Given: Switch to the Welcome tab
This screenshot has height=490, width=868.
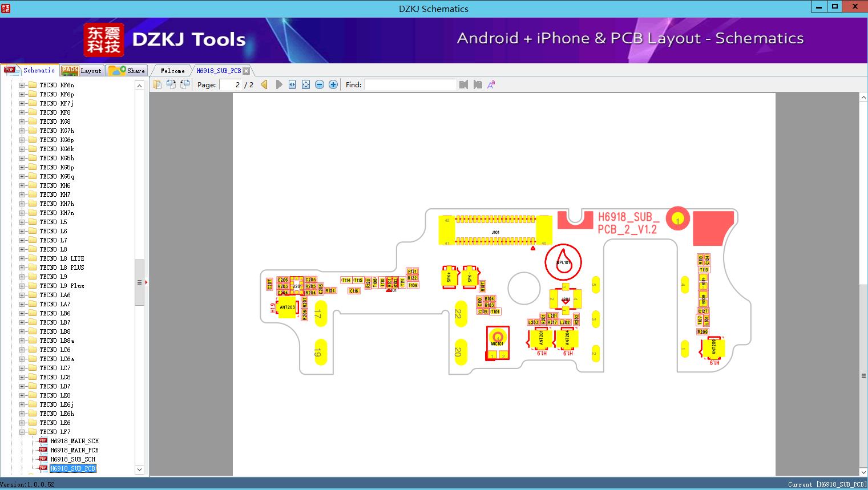Looking at the screenshot, I should (172, 71).
